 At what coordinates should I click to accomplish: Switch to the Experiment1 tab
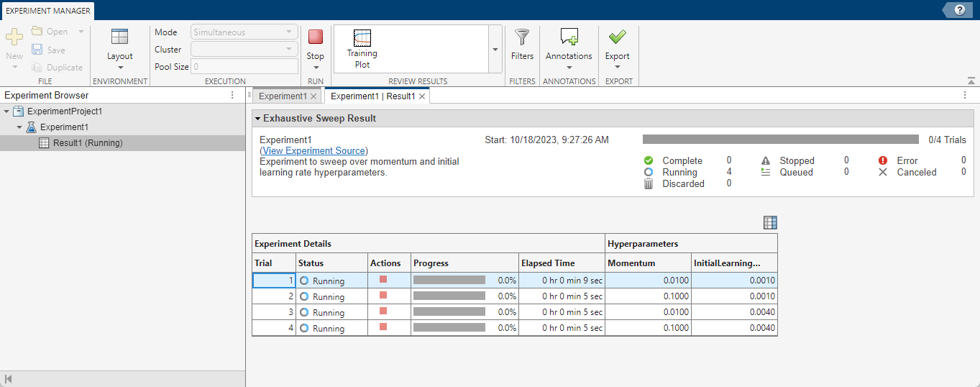(x=283, y=96)
